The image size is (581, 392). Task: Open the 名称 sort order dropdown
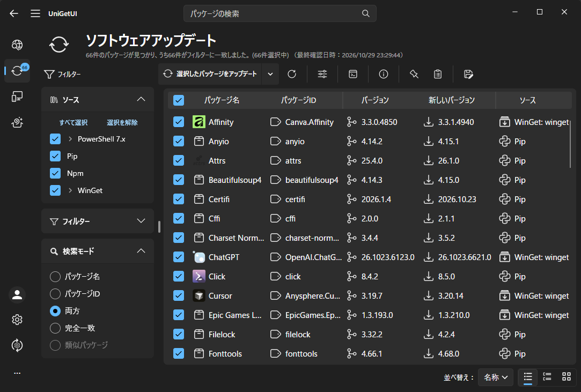[495, 377]
